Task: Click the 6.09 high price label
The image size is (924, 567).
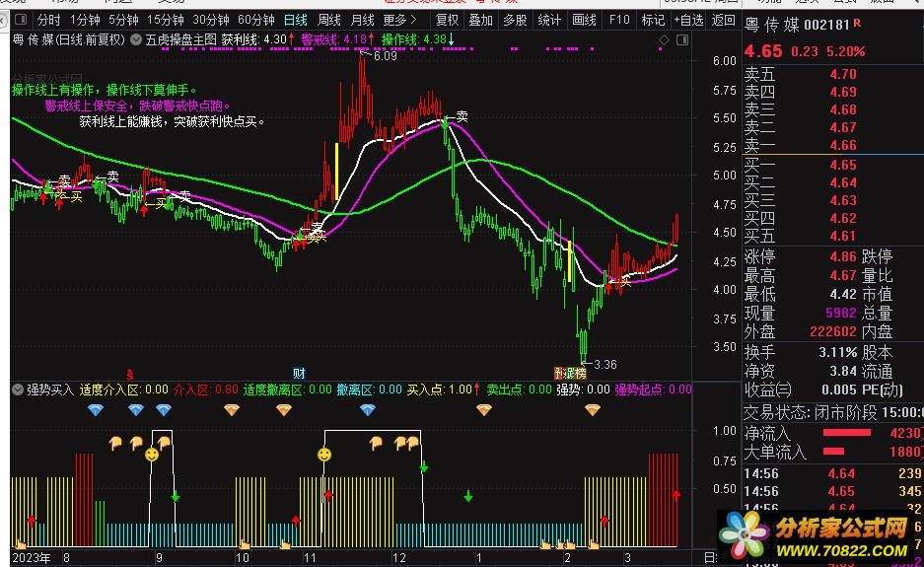Action: pyautogui.click(x=386, y=56)
